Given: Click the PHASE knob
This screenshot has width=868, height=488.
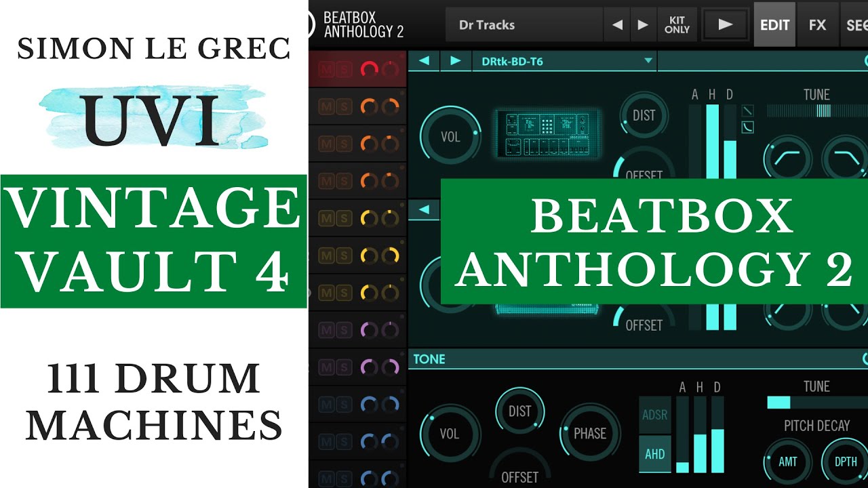Looking at the screenshot, I should [589, 434].
